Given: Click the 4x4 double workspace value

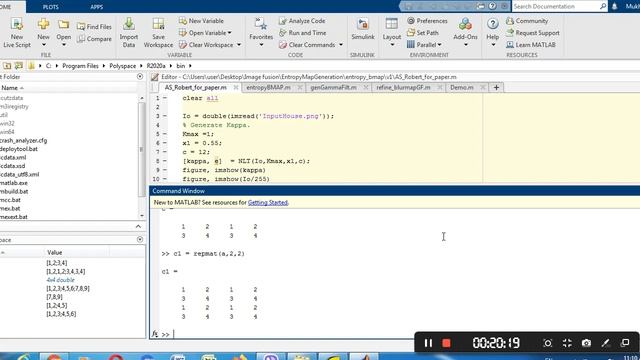Looking at the screenshot, I should click(x=60, y=280).
